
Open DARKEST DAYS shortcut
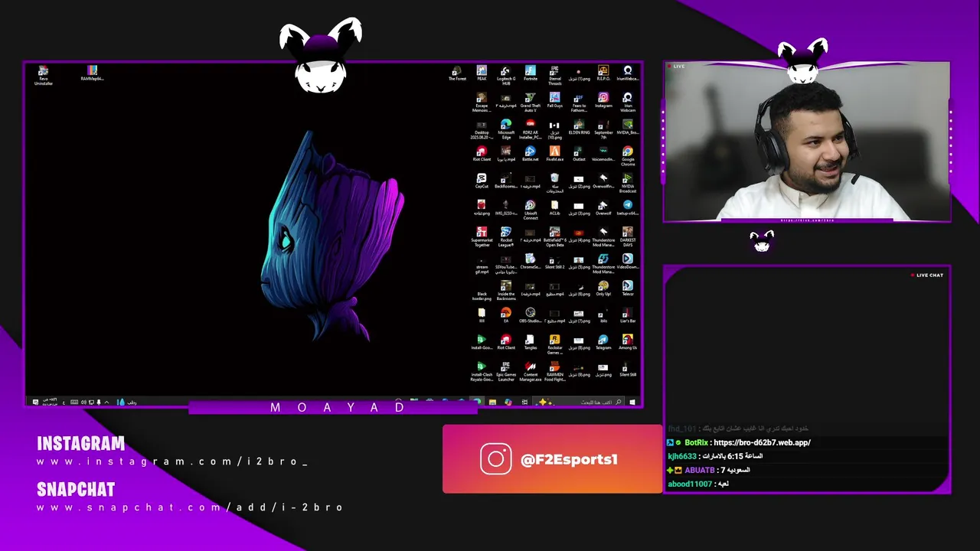pos(628,237)
